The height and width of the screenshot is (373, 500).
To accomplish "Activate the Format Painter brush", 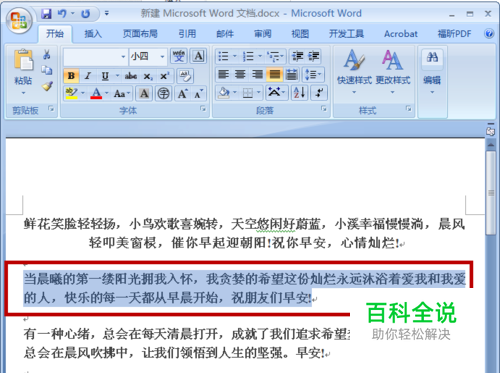I will 47,86.
